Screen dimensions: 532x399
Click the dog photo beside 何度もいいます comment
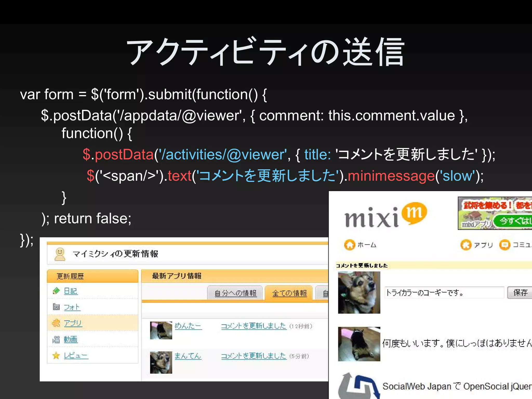(x=359, y=344)
